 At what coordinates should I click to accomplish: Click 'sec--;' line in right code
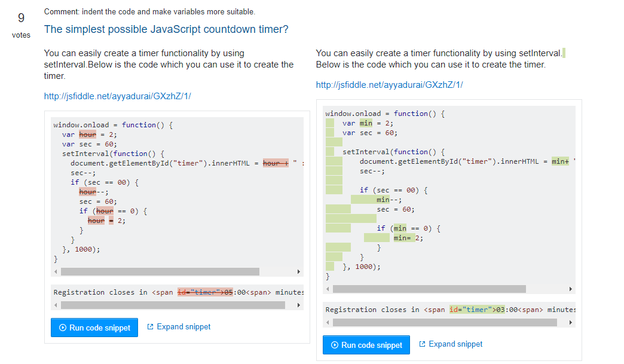[372, 171]
